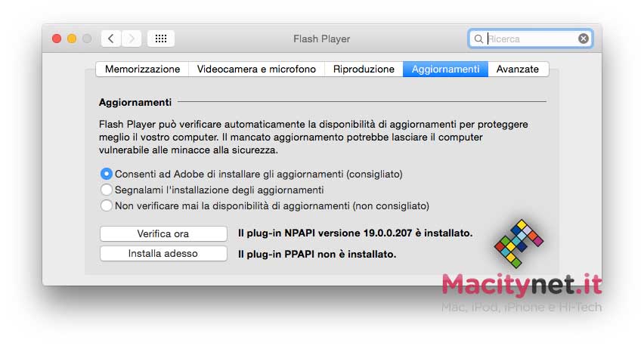This screenshot has width=644, height=346.
Task: Select 'Segnalami l'installazione degli aggiornamenti' option
Action: click(x=107, y=190)
